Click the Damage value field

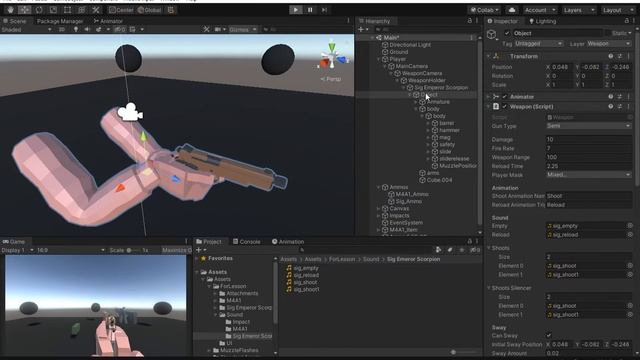pyautogui.click(x=589, y=139)
